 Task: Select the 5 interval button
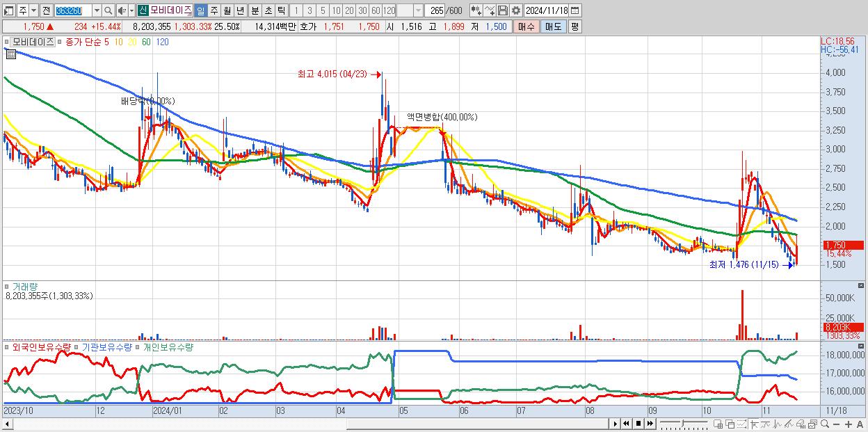tap(323, 10)
